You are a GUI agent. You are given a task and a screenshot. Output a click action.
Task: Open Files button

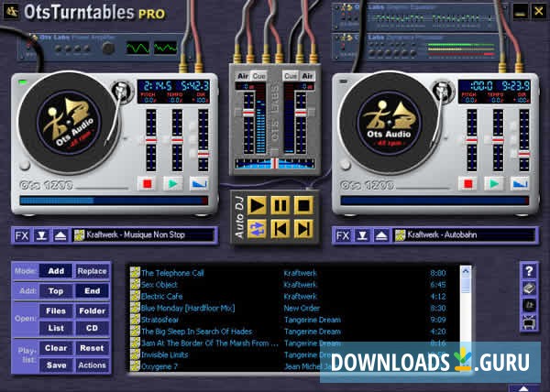[x=56, y=311]
